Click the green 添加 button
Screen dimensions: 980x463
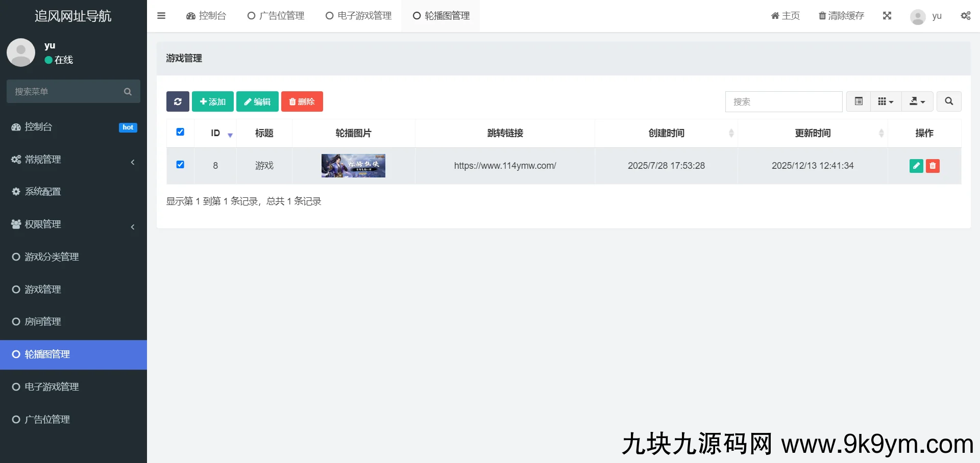coord(213,101)
